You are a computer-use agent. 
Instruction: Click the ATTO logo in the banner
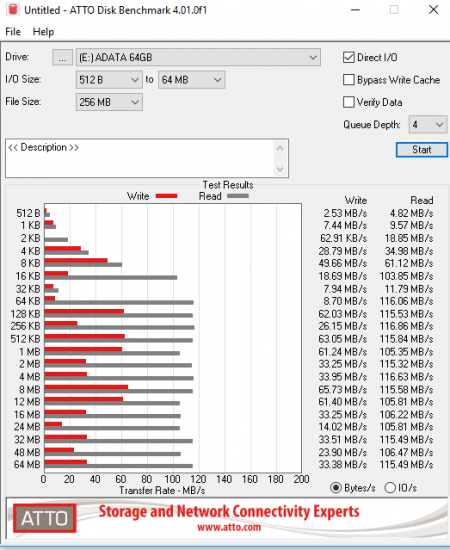[45, 518]
